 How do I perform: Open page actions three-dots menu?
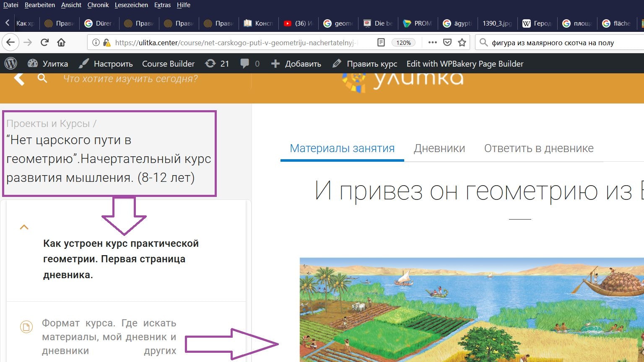coord(432,42)
